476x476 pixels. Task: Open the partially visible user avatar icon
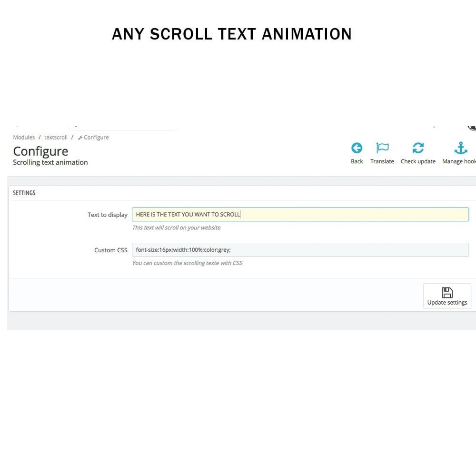[472, 128]
